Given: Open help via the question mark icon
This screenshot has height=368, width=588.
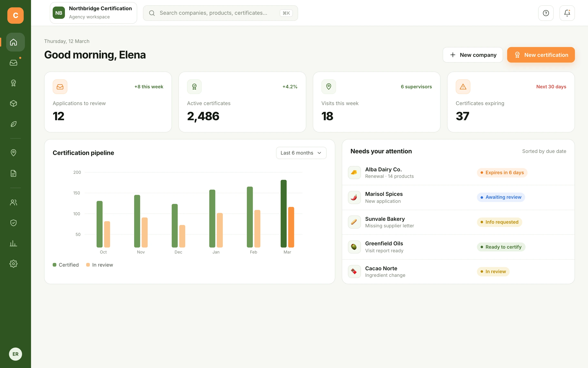Looking at the screenshot, I should (546, 13).
